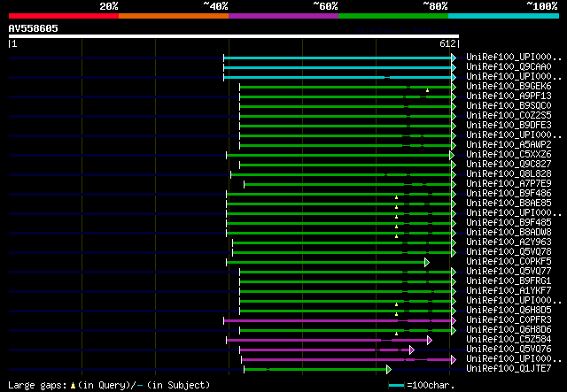Select the green Q8L828 alignment bar
Image resolution: width=567 pixels, height=392 pixels.
coord(341,175)
